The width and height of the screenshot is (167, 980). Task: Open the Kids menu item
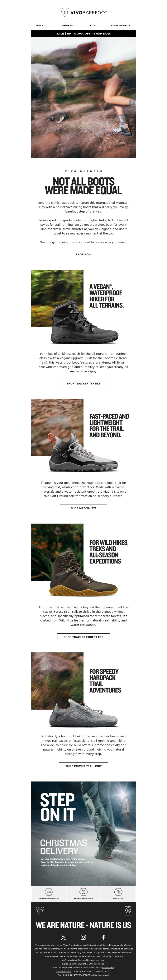93,26
